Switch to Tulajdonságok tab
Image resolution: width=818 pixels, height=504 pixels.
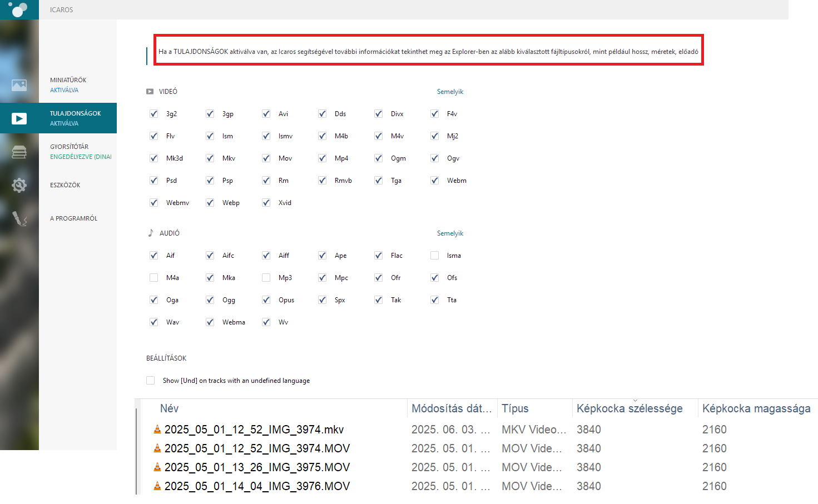pos(78,118)
